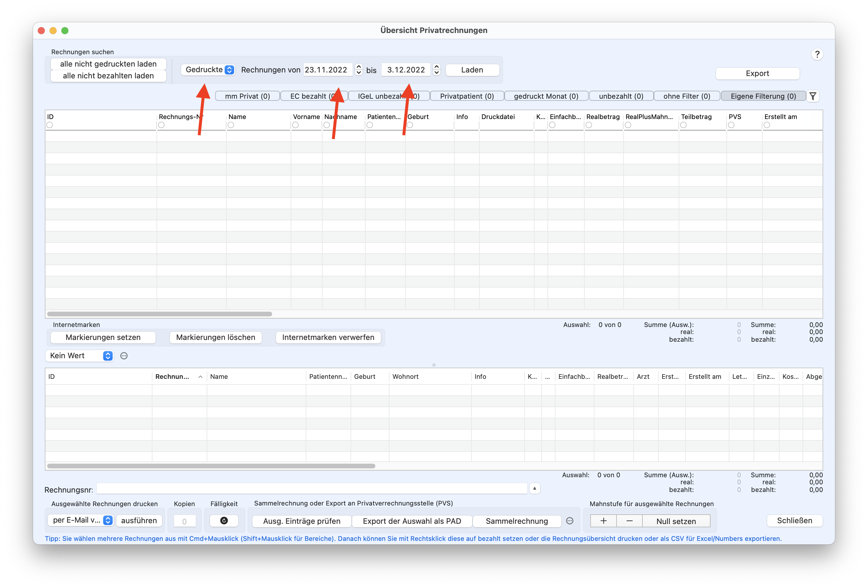868x588 pixels.
Task: Click the Export button
Action: [x=757, y=74]
